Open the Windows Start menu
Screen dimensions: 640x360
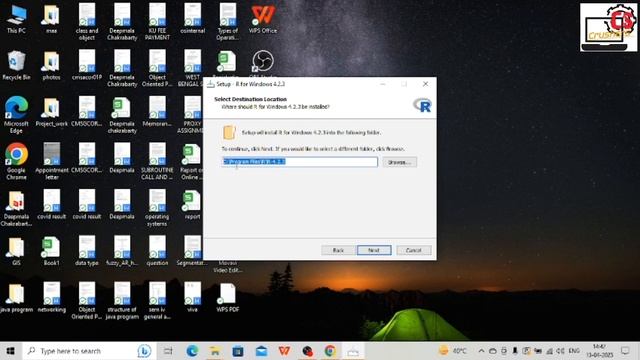point(11,351)
